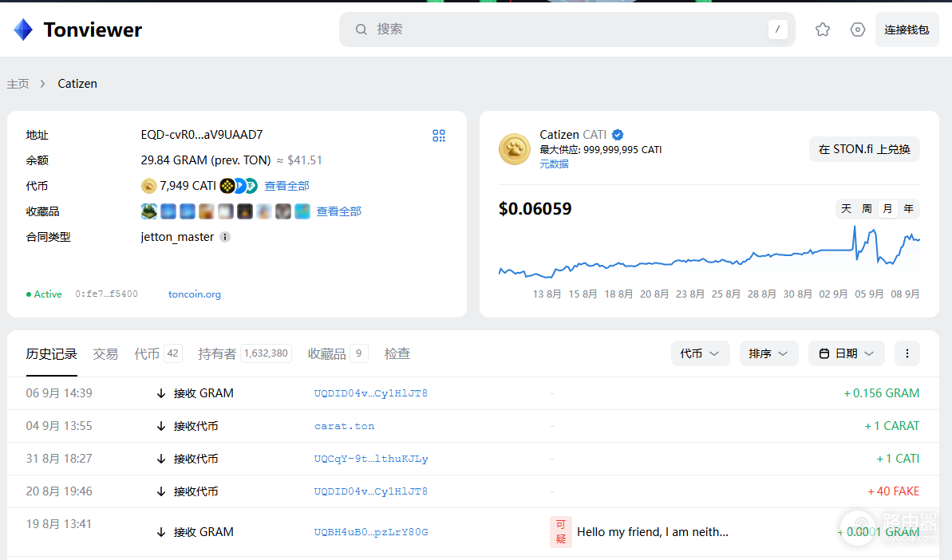The height and width of the screenshot is (560, 952).
Task: Focus the 搜索 search field
Action: point(567,30)
